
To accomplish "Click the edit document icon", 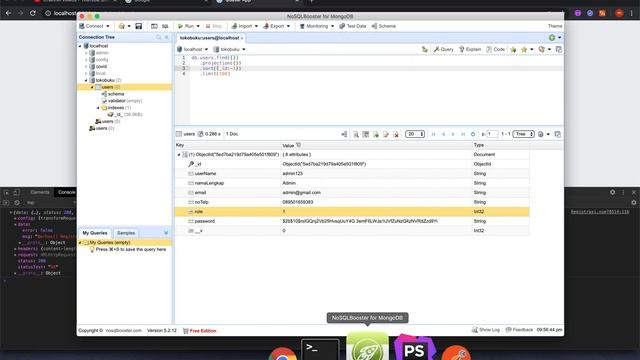I will [386, 134].
